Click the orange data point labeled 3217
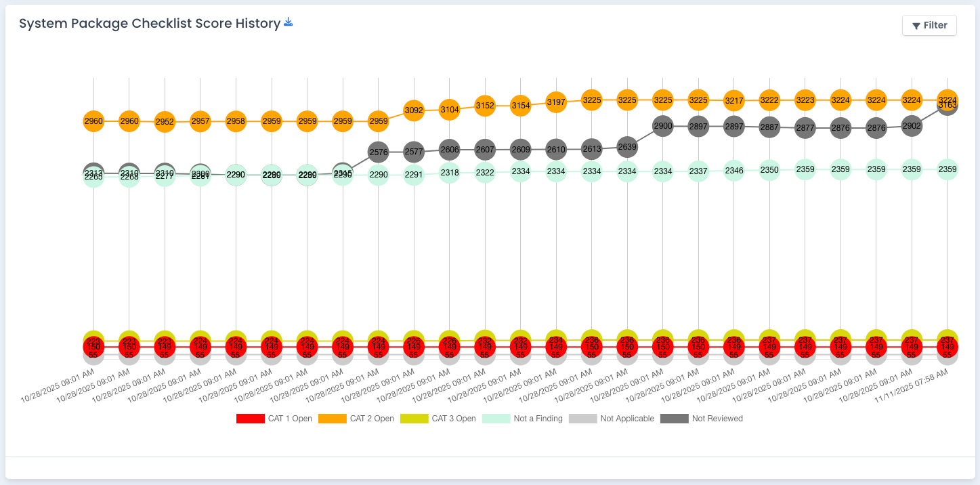 pos(734,100)
